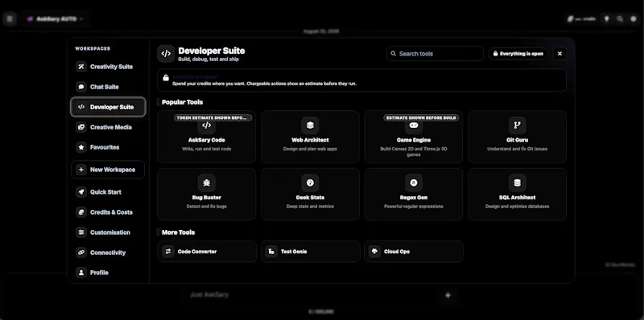Screen dimensions: 644x320
Task: Click the search magnifier icon in top bar
Action: pos(620,18)
